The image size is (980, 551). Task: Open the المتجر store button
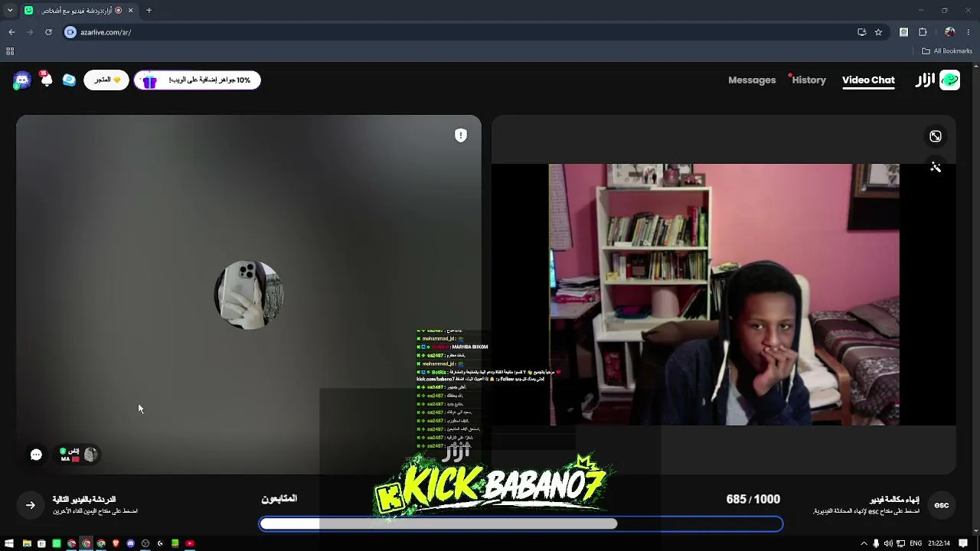tap(106, 80)
